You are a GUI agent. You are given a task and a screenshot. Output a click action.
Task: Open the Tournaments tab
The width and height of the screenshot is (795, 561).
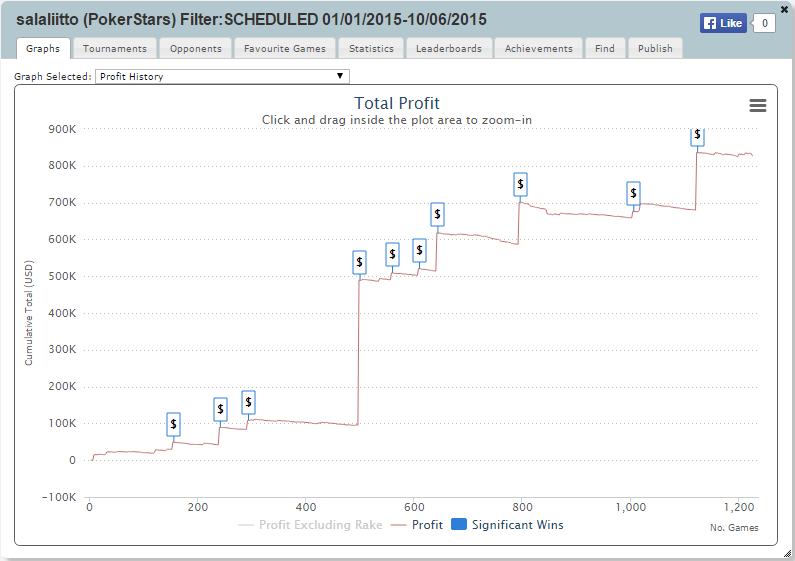115,49
